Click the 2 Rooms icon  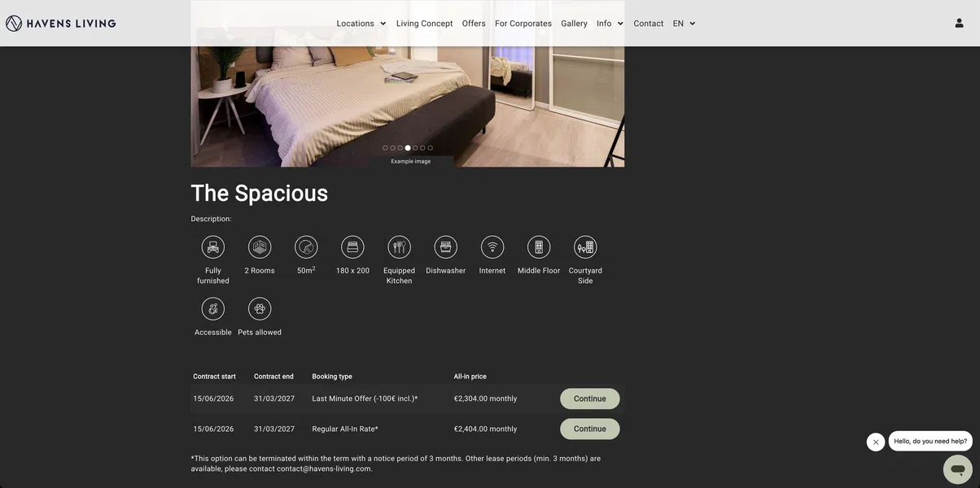click(260, 247)
